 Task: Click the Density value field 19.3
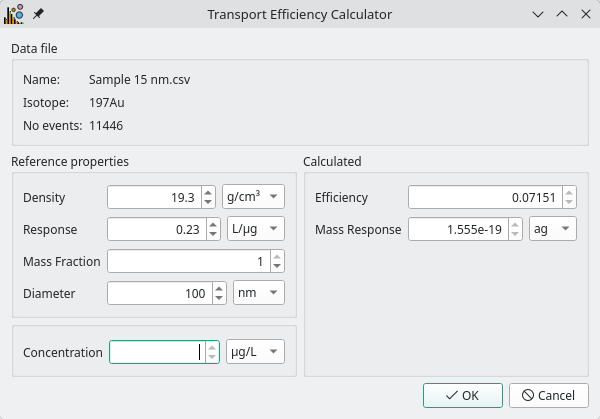pos(154,197)
